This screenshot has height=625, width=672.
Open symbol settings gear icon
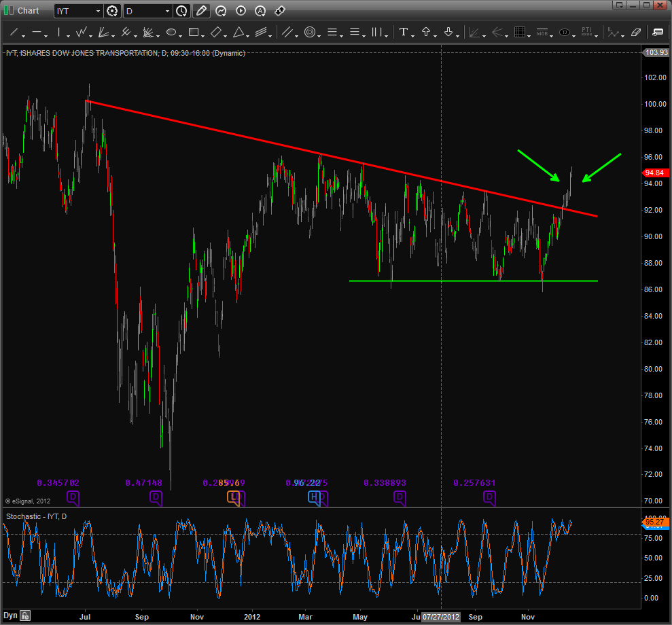point(113,11)
